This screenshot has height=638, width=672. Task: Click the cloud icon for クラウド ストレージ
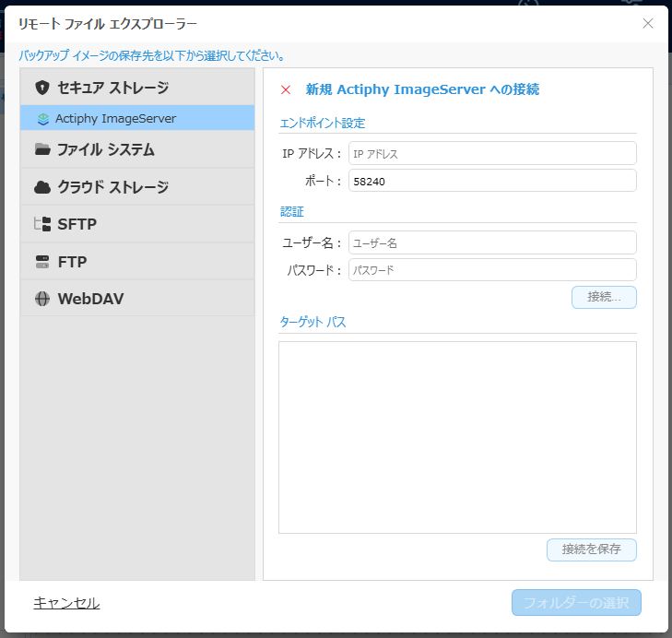[42, 187]
